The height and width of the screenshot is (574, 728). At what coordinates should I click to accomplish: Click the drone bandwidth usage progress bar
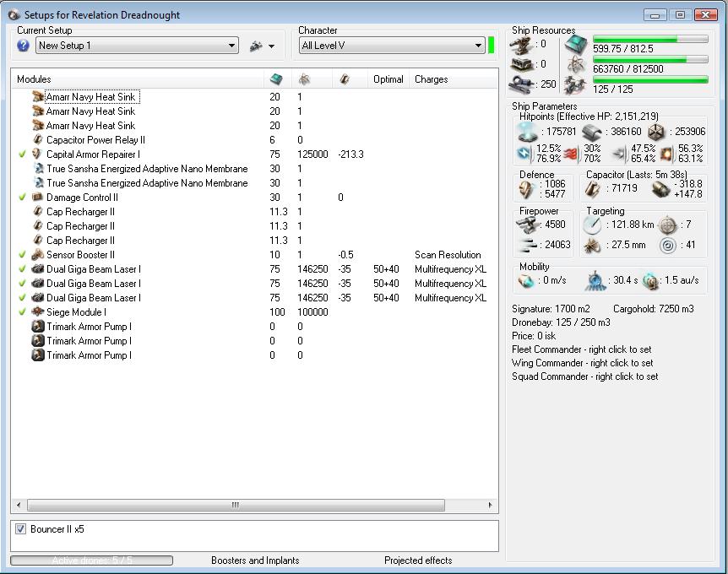pyautogui.click(x=650, y=80)
